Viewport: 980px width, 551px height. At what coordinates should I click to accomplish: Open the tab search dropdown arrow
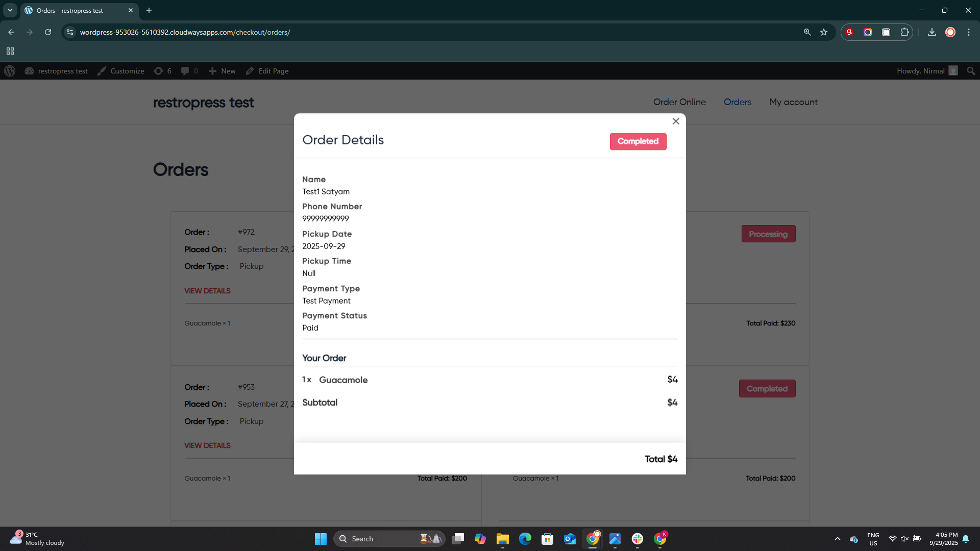point(10,10)
